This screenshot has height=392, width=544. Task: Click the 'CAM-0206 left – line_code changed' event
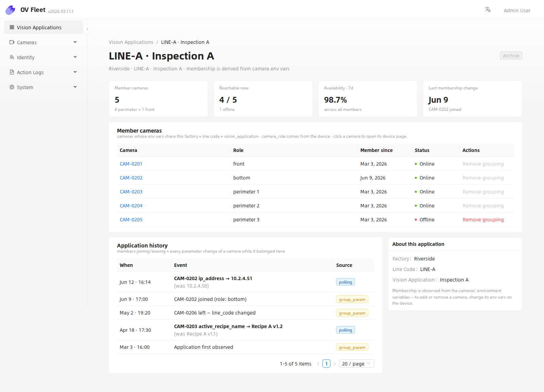tap(215, 313)
